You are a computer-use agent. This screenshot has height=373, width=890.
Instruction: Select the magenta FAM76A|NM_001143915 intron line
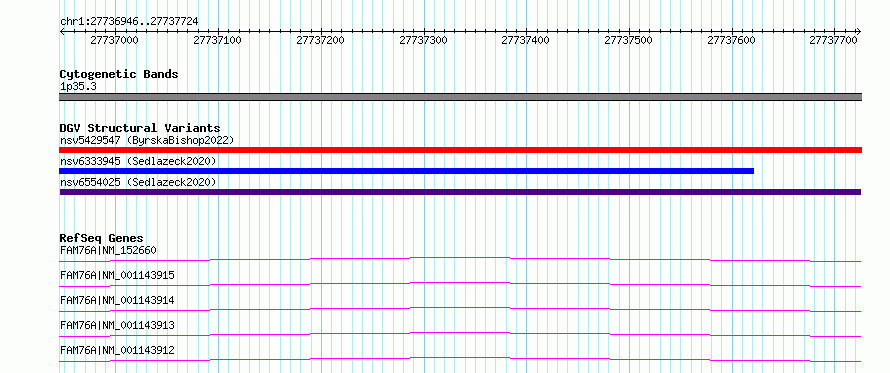460,284
